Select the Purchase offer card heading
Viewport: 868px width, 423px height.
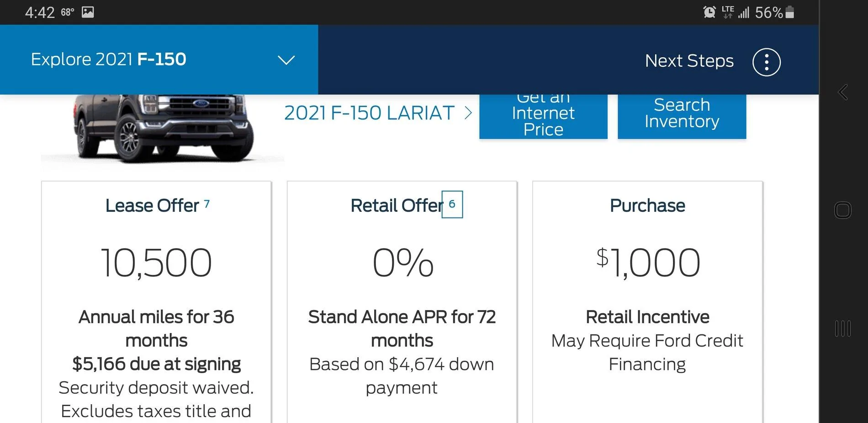click(x=647, y=206)
